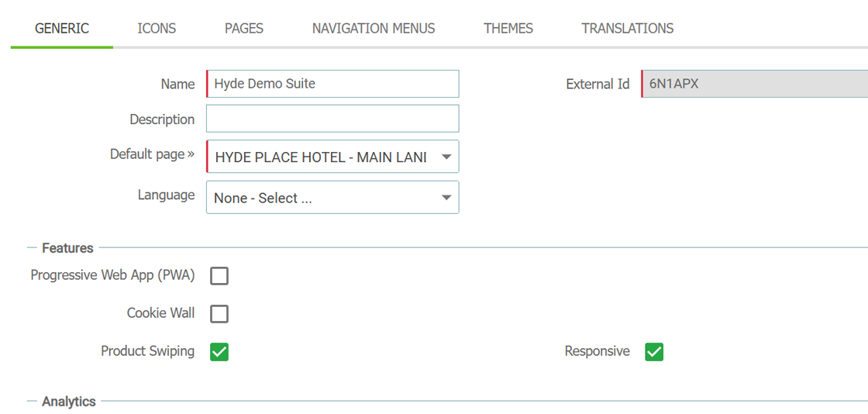Expand the Default page dropdown arrow

(x=446, y=157)
